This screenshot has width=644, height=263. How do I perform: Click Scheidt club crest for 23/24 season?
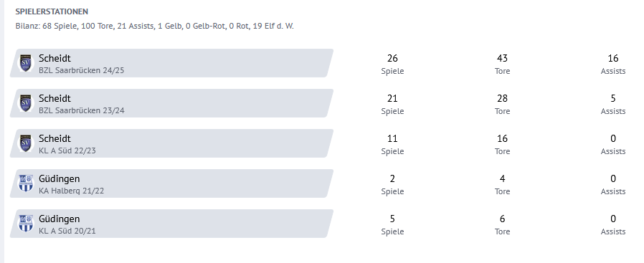(26, 103)
